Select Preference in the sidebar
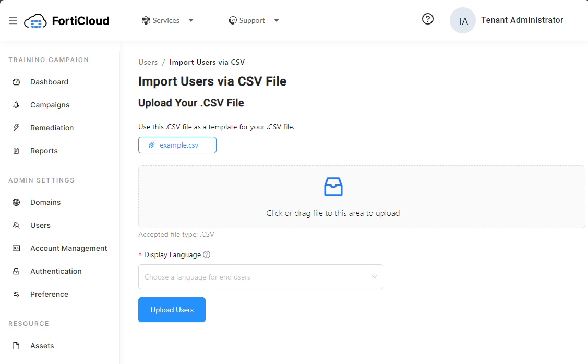 [50, 294]
